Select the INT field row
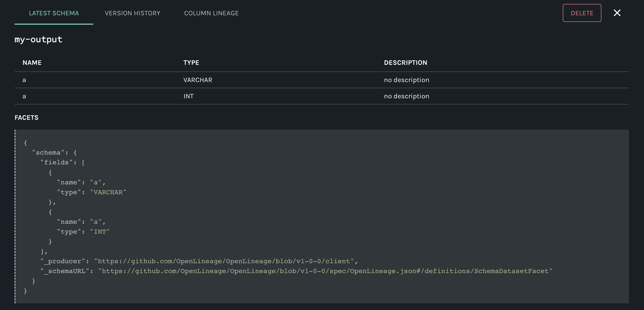 click(x=188, y=96)
